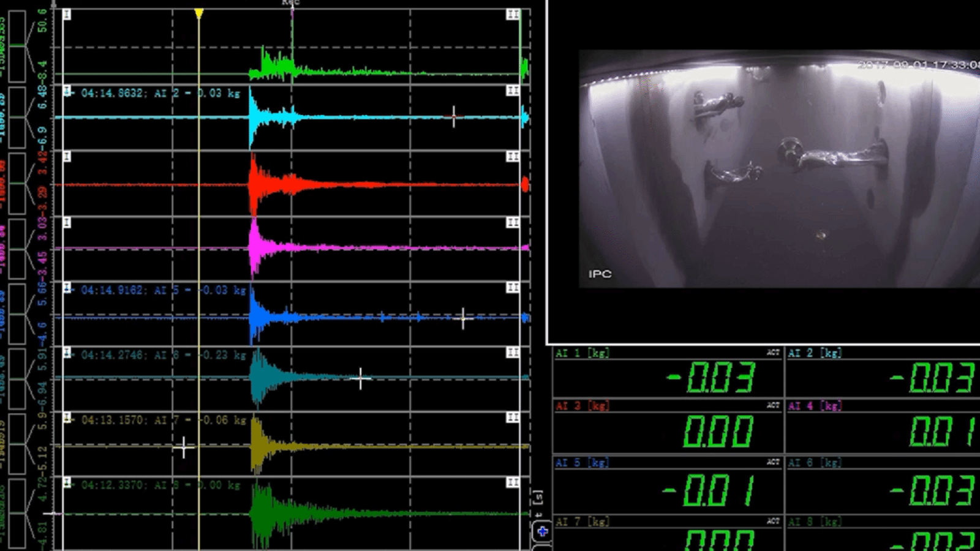
Task: Click the white crosshair on the AI 2 trace
Action: (454, 116)
